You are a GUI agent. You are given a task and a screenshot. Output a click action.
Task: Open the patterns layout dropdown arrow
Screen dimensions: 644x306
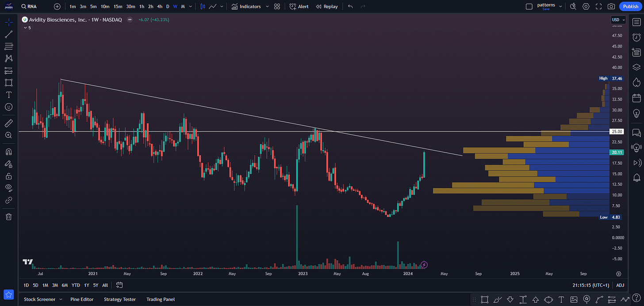561,7
